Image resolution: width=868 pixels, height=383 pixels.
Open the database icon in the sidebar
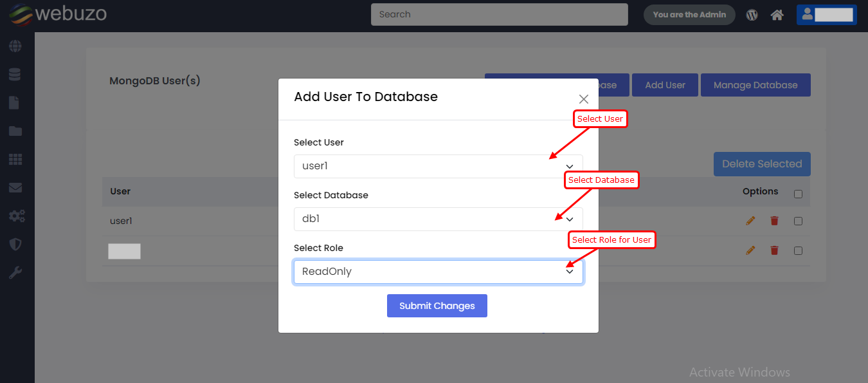15,75
